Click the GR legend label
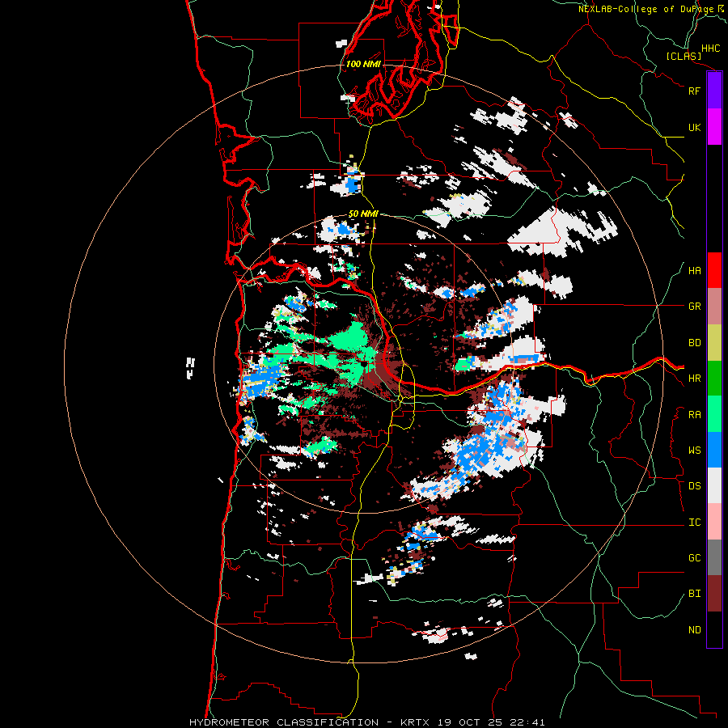The image size is (728, 728). tap(694, 307)
